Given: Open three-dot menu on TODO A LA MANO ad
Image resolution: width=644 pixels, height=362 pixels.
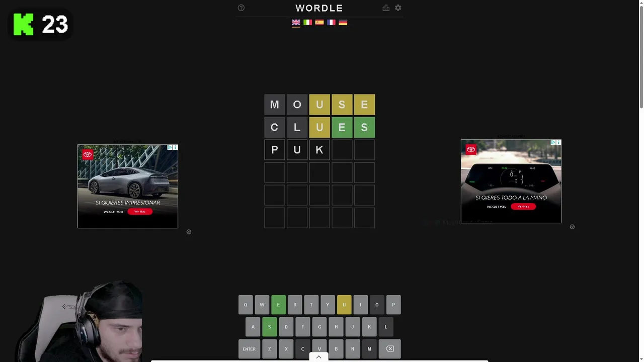Looking at the screenshot, I should point(558,142).
